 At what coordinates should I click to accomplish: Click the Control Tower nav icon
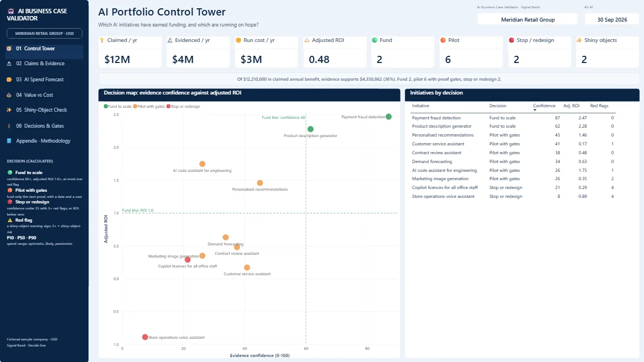[9, 49]
